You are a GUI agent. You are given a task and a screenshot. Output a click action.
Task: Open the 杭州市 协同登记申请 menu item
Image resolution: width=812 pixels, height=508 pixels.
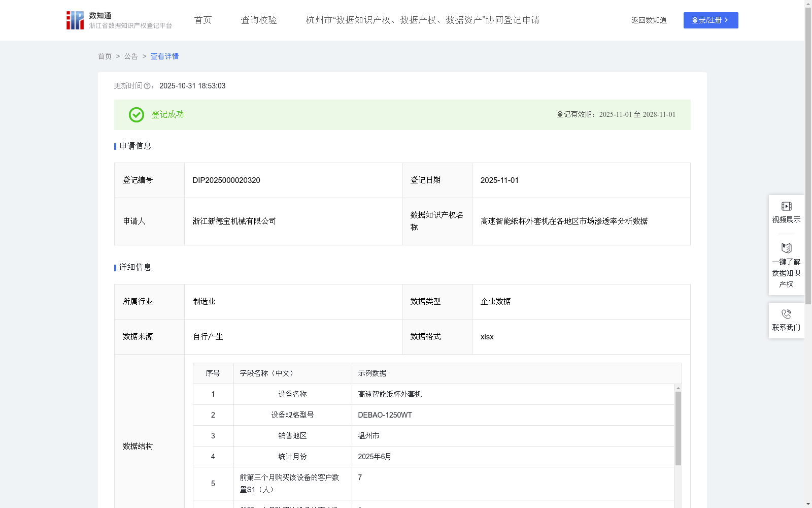pos(423,20)
